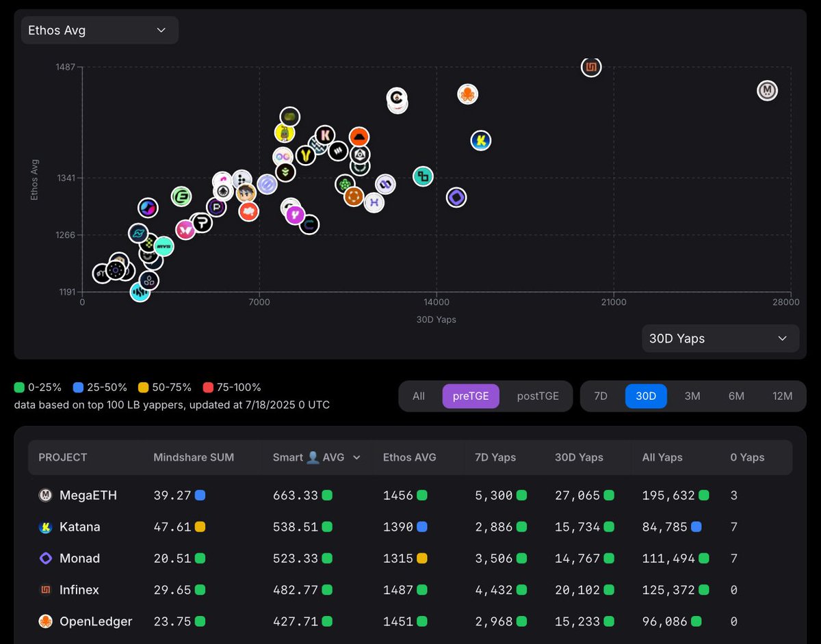Click the orange OpenLedger octopus point on the chart

(x=467, y=94)
